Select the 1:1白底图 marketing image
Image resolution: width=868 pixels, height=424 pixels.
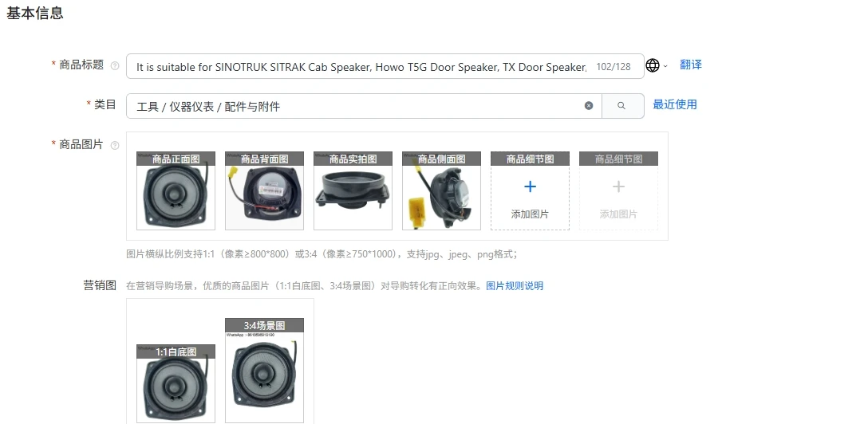[x=176, y=383]
